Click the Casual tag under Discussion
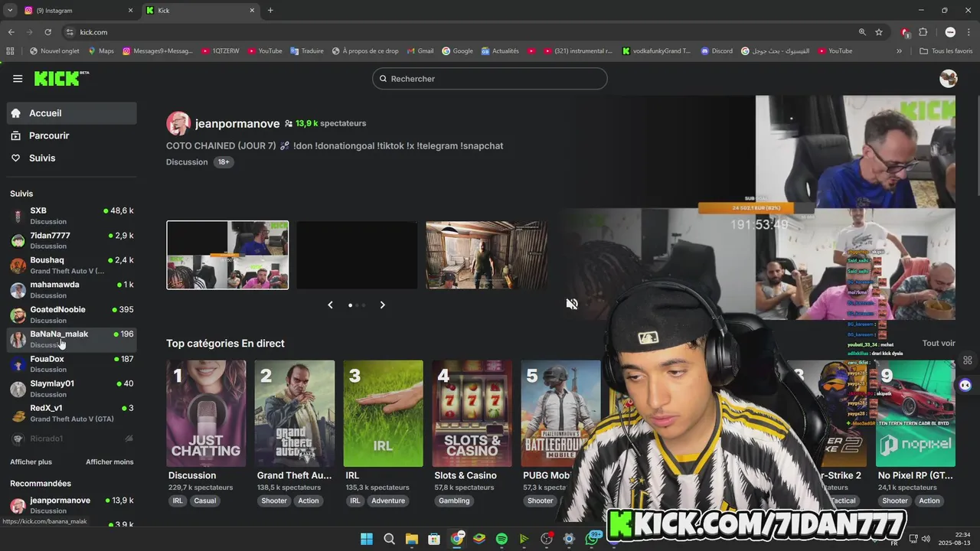980x551 pixels. (x=205, y=501)
